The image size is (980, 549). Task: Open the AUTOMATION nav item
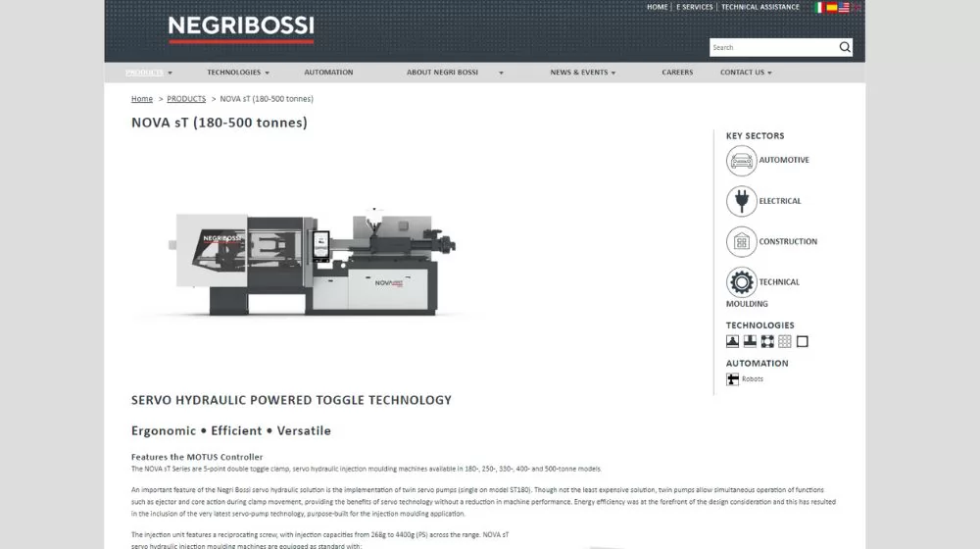pyautogui.click(x=328, y=73)
